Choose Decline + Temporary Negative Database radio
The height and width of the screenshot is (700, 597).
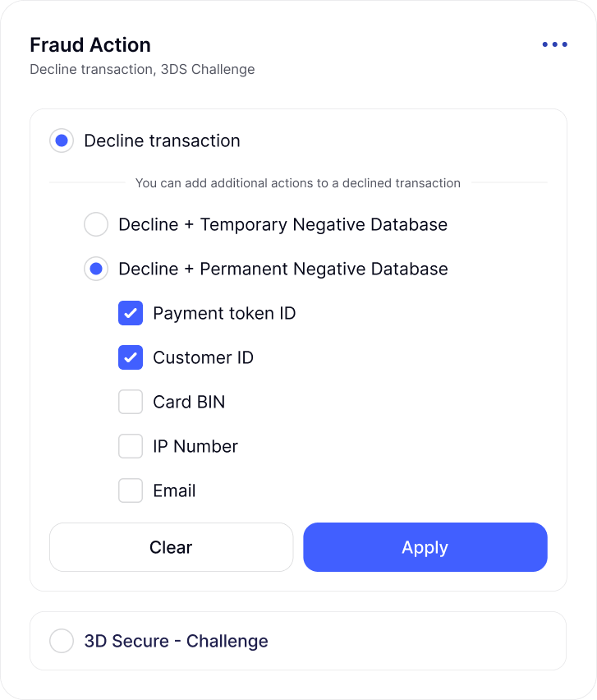[96, 224]
